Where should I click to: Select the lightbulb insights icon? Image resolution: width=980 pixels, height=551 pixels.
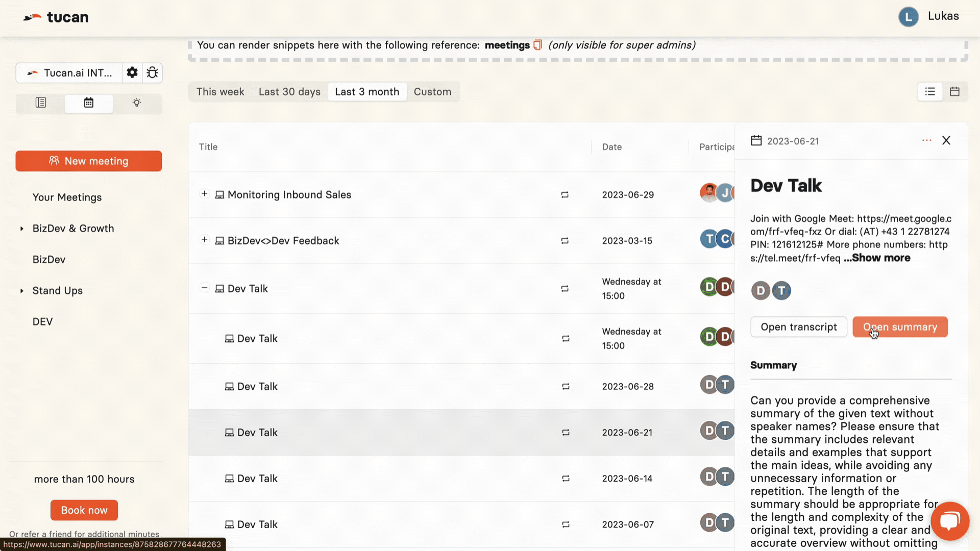pos(136,103)
